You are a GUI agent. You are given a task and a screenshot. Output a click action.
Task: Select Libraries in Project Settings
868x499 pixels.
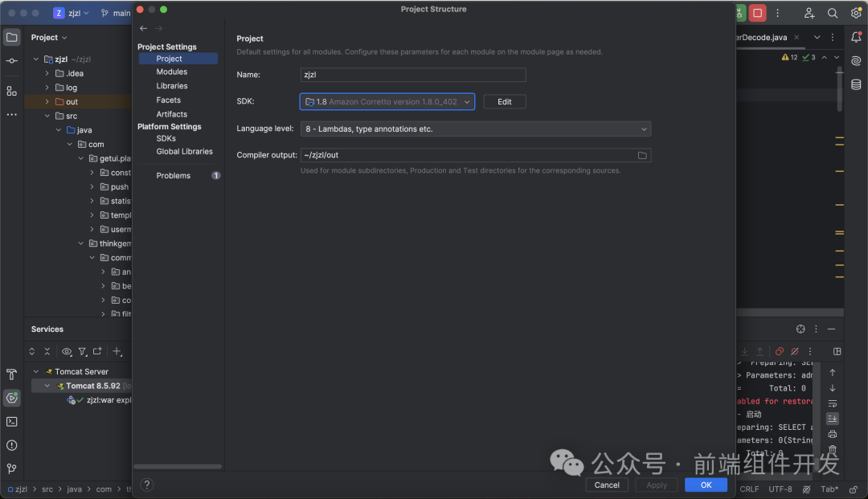tap(172, 86)
